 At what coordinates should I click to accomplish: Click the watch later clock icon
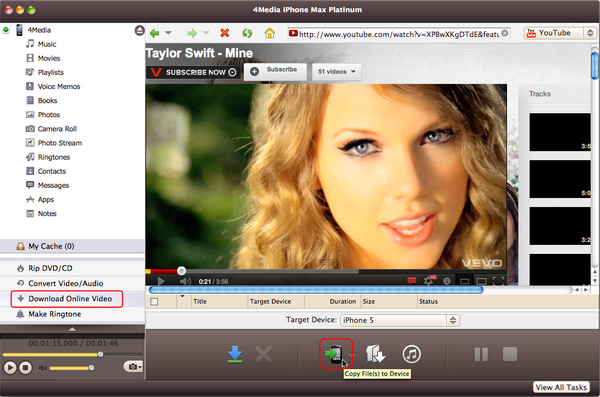click(447, 281)
